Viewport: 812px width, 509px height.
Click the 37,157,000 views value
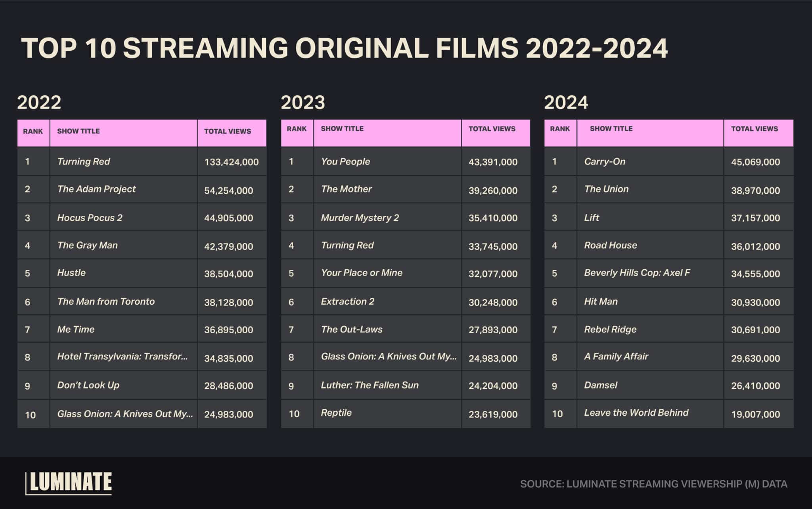[756, 218]
